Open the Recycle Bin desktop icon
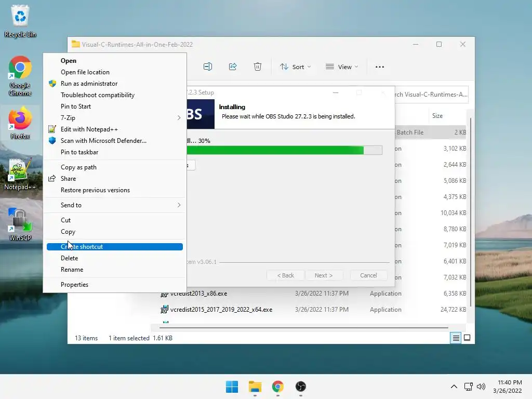 20,21
